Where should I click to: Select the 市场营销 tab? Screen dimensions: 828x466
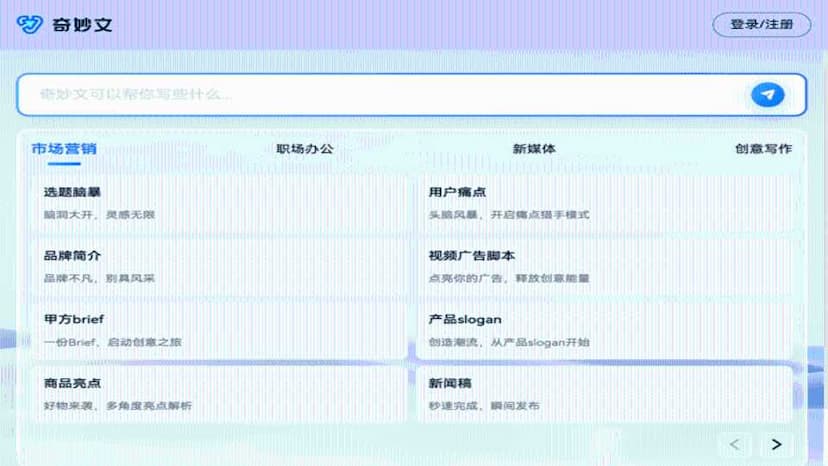64,149
